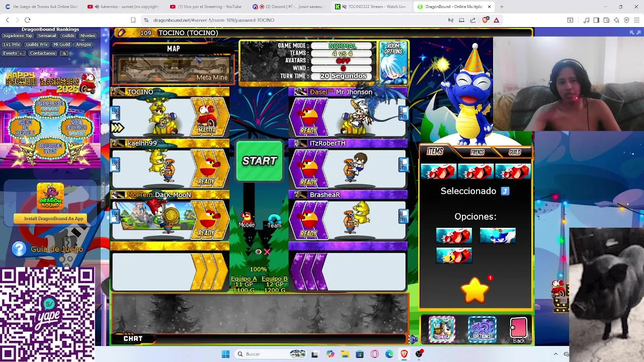
Task: Switch to Vivo por el Streaming YouTube tab
Action: (206, 7)
